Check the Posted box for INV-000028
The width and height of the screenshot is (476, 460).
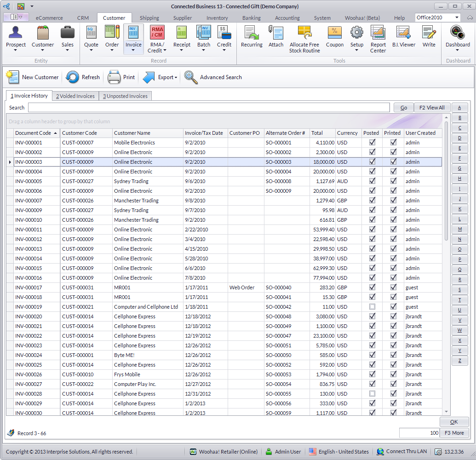[x=372, y=394]
